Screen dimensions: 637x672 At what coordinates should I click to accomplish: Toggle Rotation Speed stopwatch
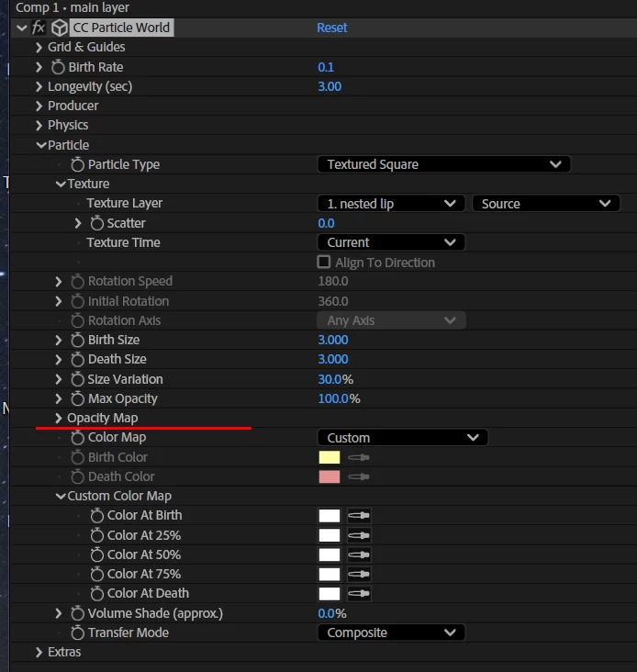tap(77, 282)
